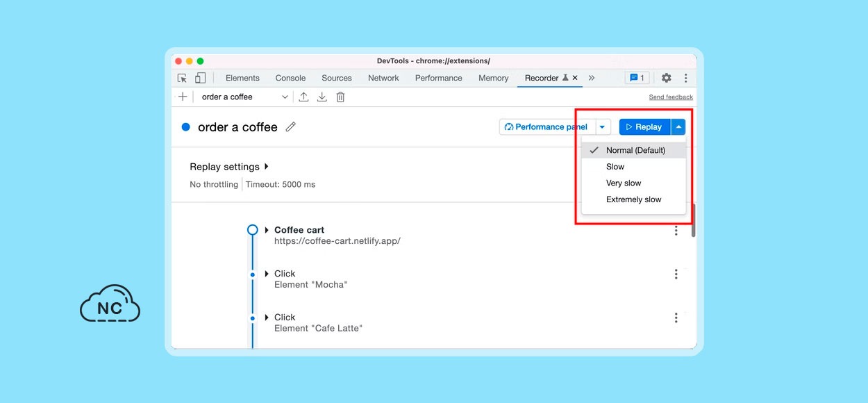Open DevTools three-dot customize menu
The height and width of the screenshot is (403, 868).
point(685,78)
